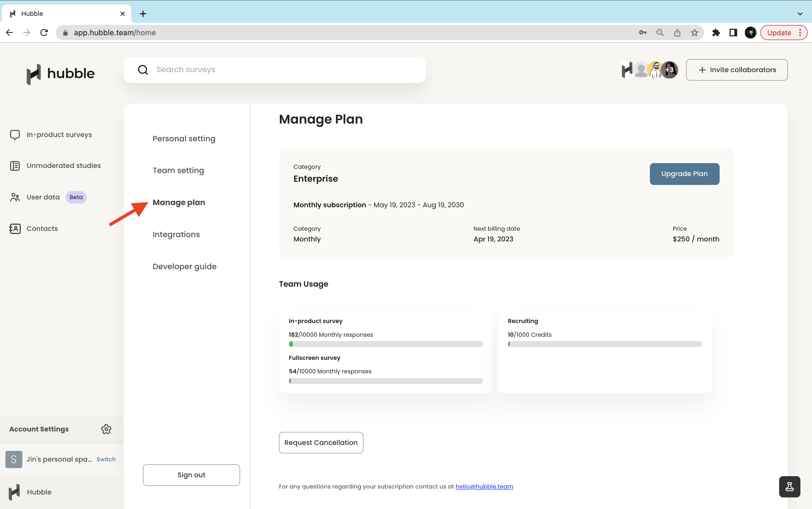Screen dimensions: 812x509
Task: Click the Search surveys input field
Action: (x=275, y=70)
